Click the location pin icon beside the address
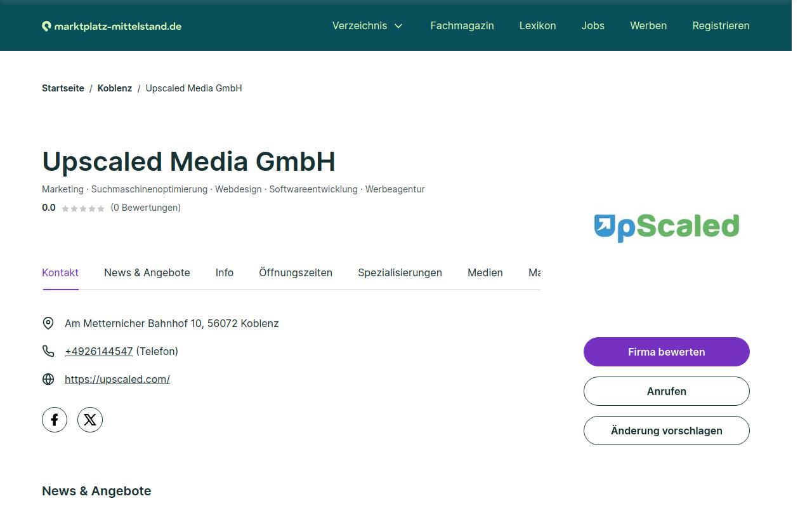Image resolution: width=812 pixels, height=508 pixels. pyautogui.click(x=48, y=323)
